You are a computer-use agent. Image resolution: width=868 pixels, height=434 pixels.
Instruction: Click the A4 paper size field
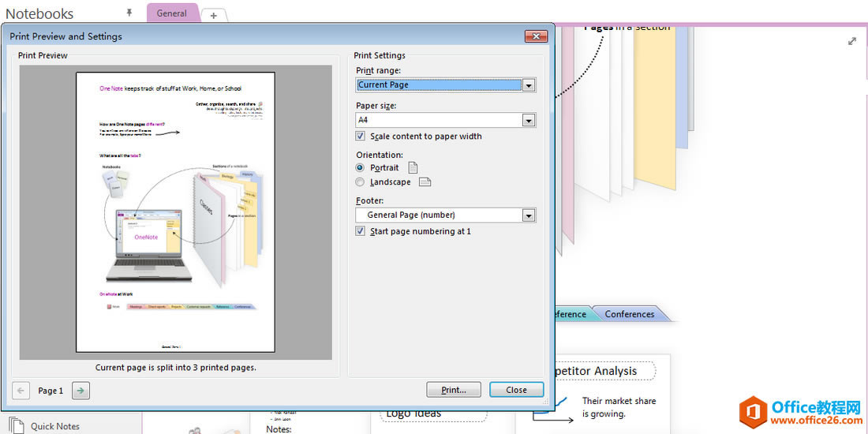tap(439, 120)
